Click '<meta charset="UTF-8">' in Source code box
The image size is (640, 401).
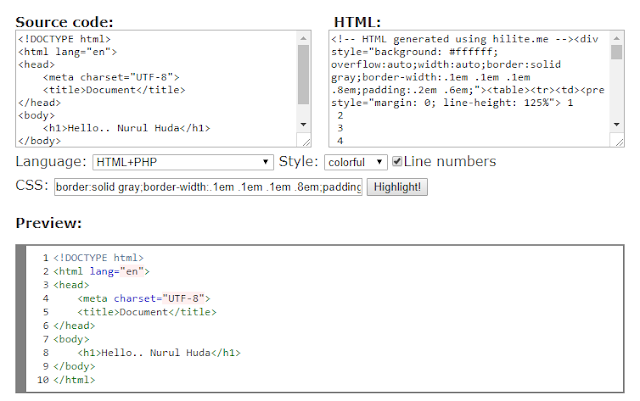111,77
